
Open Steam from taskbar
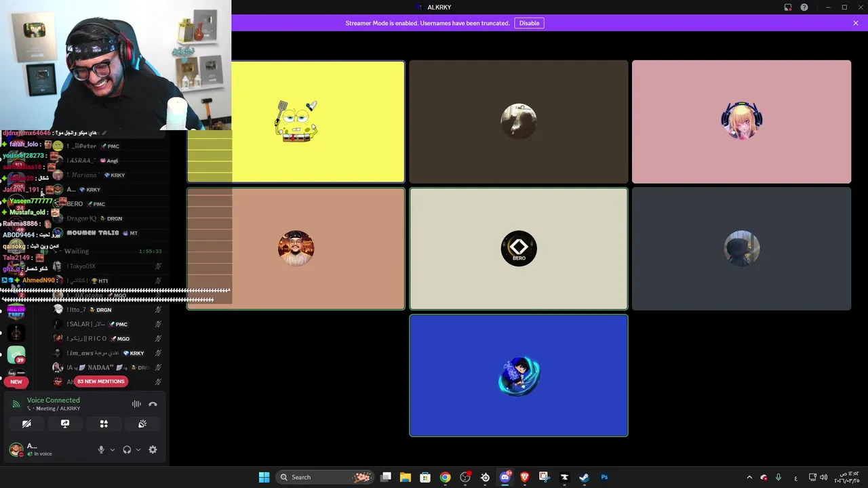[x=584, y=477]
